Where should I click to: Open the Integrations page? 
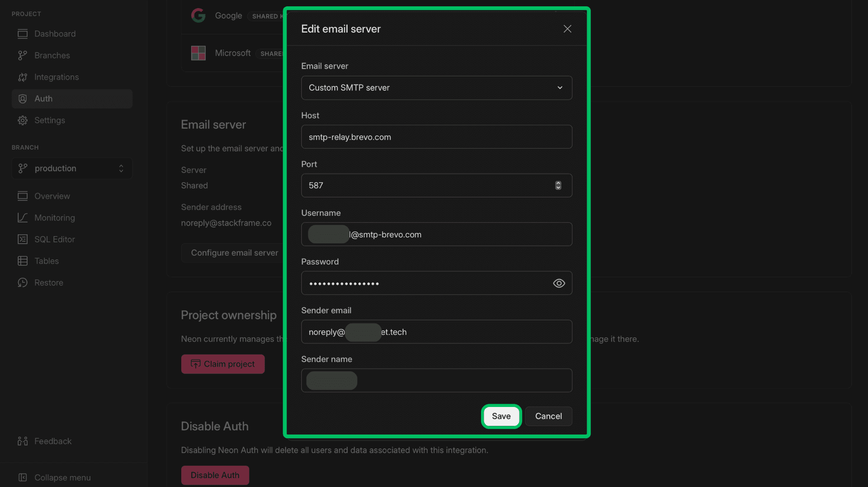tap(57, 77)
